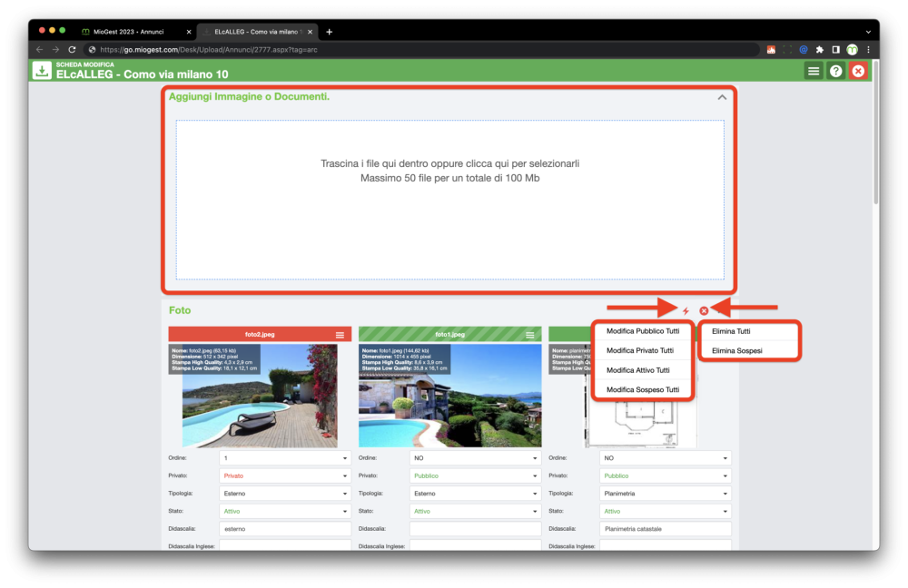Reload the browser page
908x588 pixels.
tap(72, 50)
